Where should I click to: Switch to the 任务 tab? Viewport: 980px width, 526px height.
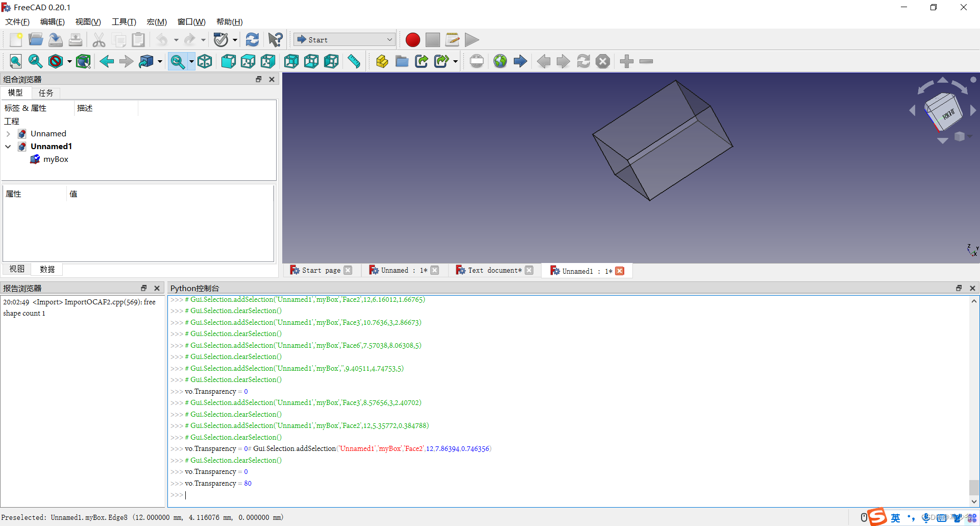click(x=45, y=93)
